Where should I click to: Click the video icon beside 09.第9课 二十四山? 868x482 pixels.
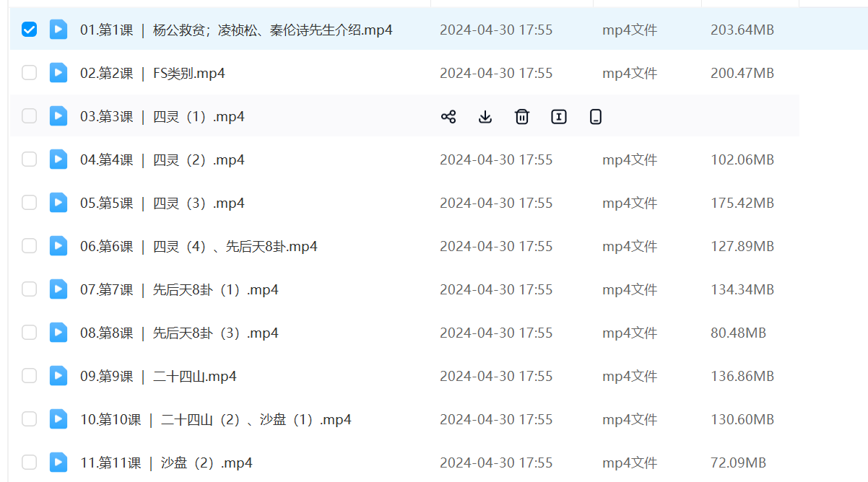[x=58, y=376]
